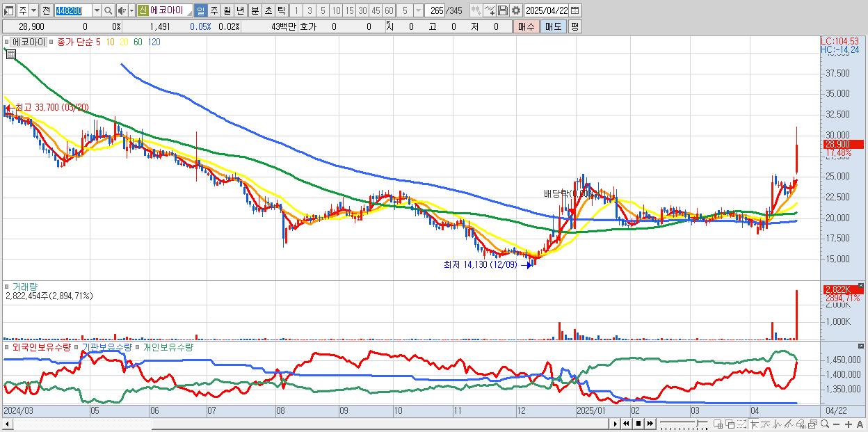Switch to the 초 second chart tab
This screenshot has width=868, height=432.
(268, 10)
